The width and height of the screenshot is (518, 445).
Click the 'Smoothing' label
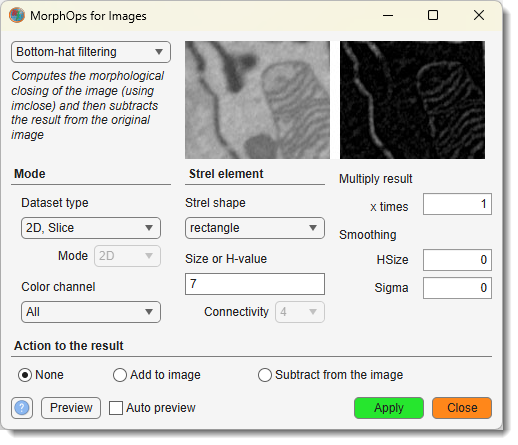368,235
